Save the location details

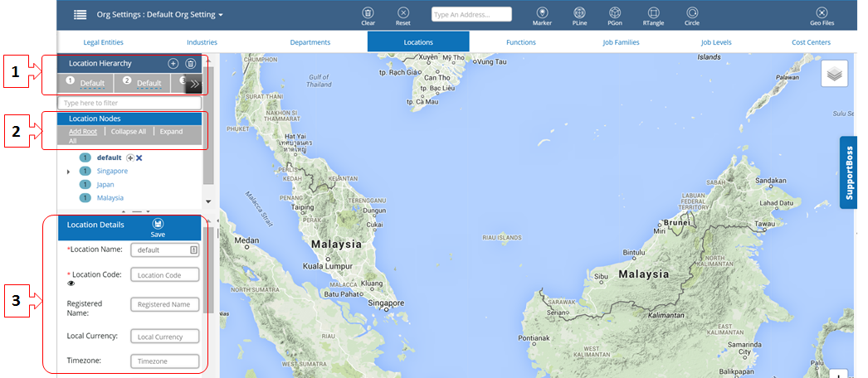point(158,228)
